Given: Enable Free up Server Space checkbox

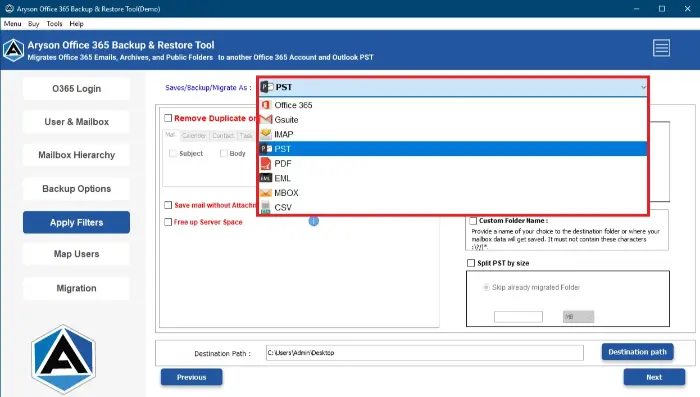Looking at the screenshot, I should point(168,222).
